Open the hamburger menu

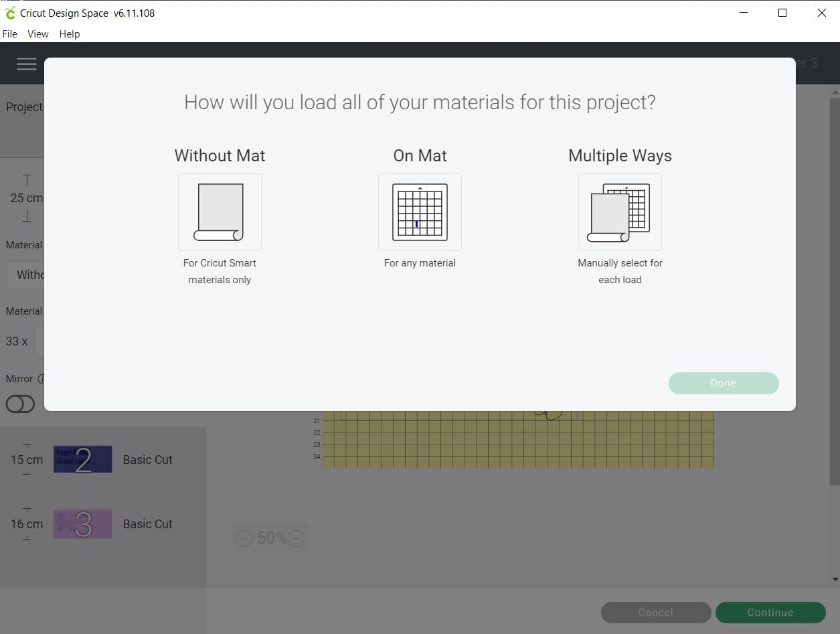coord(27,64)
